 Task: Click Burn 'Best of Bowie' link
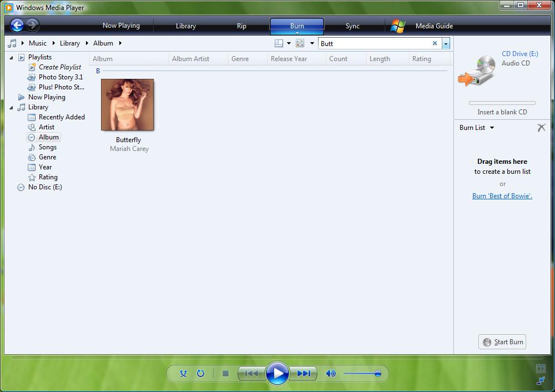[x=502, y=196]
